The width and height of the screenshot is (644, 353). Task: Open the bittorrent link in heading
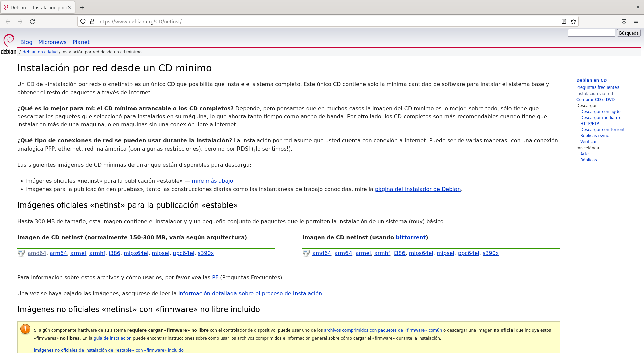tap(411, 238)
